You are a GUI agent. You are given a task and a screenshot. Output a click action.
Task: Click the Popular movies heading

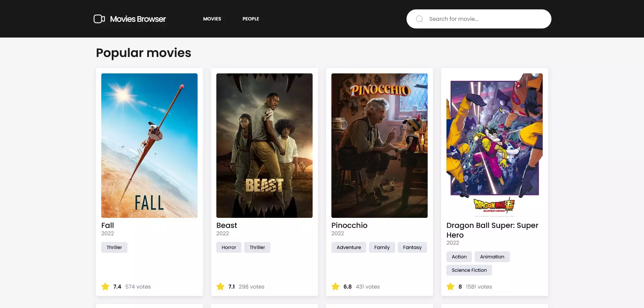pos(144,53)
